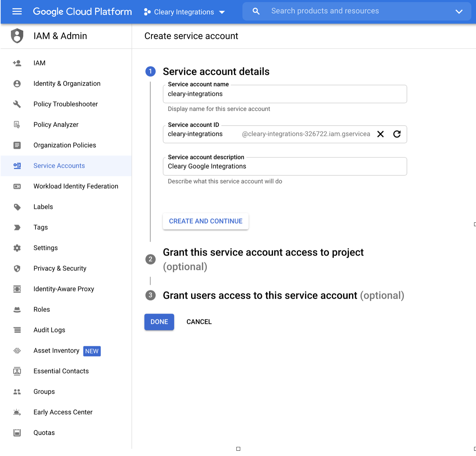Open Identity-Aware Proxy
Screen dimensions: 476x456
point(66,289)
